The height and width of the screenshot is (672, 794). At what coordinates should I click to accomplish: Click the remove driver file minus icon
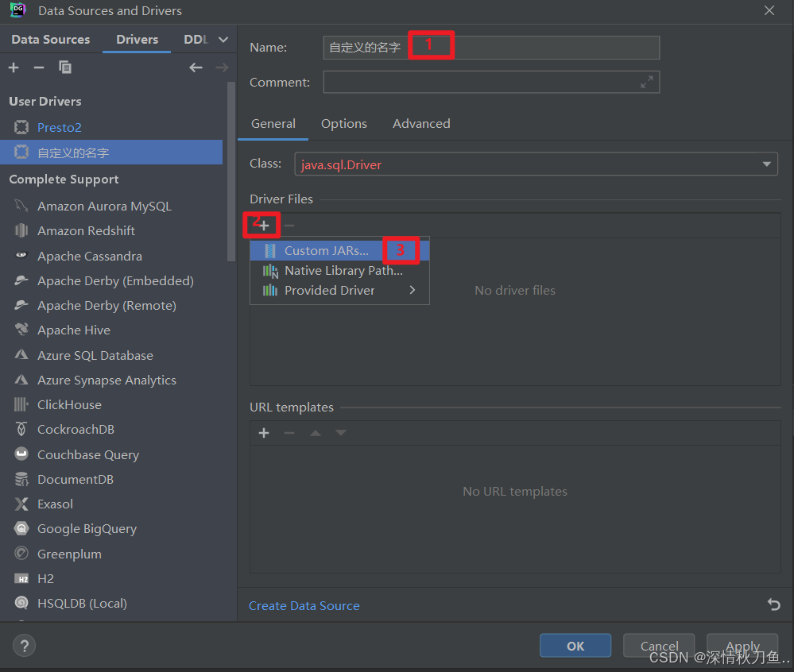tap(289, 226)
